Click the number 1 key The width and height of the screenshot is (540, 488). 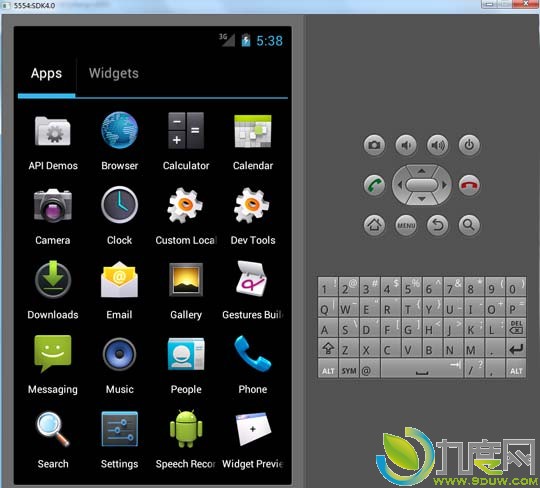(328, 288)
